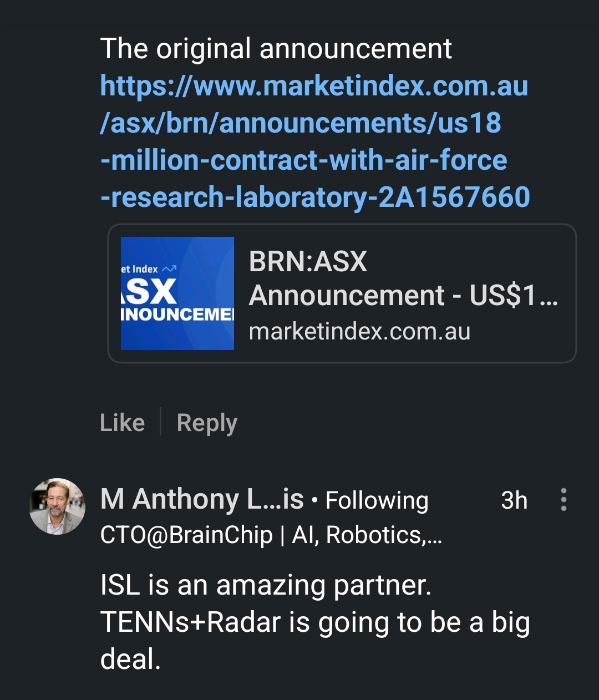Click the "/asx/brn/announcements/us18" URL line
This screenshot has width=599, height=700.
pos(300,123)
